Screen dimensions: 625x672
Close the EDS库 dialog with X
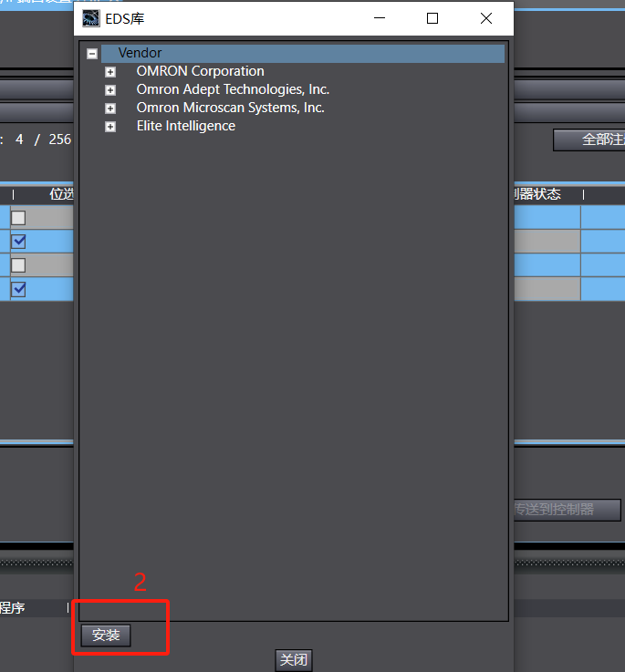point(486,18)
